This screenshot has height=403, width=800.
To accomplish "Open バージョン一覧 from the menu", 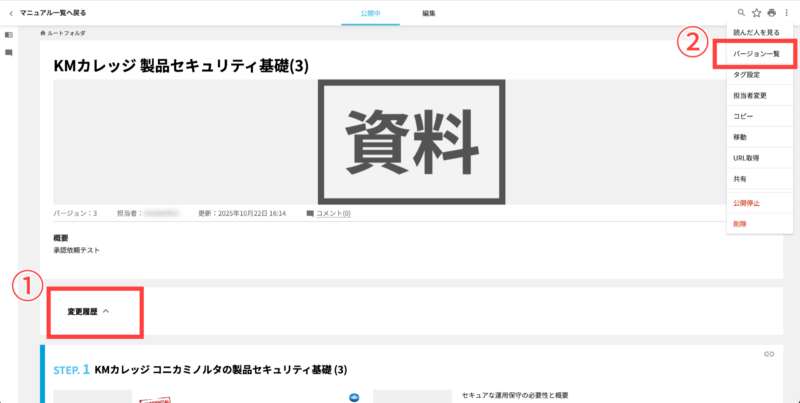I will 760,54.
